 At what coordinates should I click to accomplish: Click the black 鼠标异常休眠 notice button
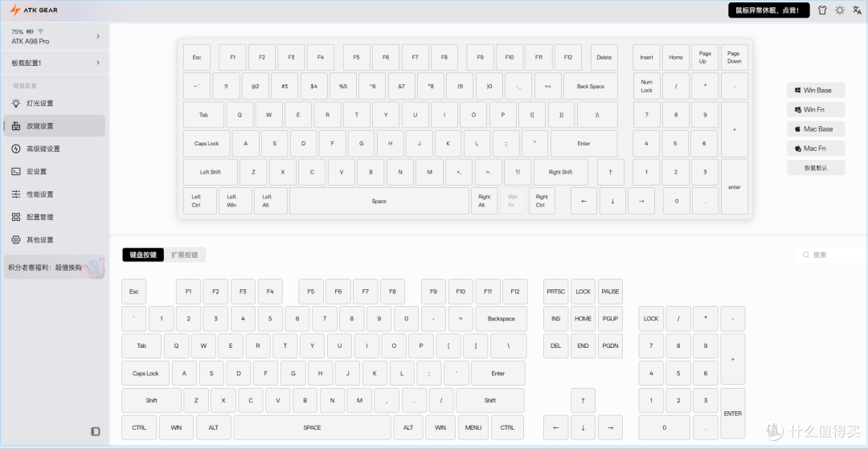768,10
